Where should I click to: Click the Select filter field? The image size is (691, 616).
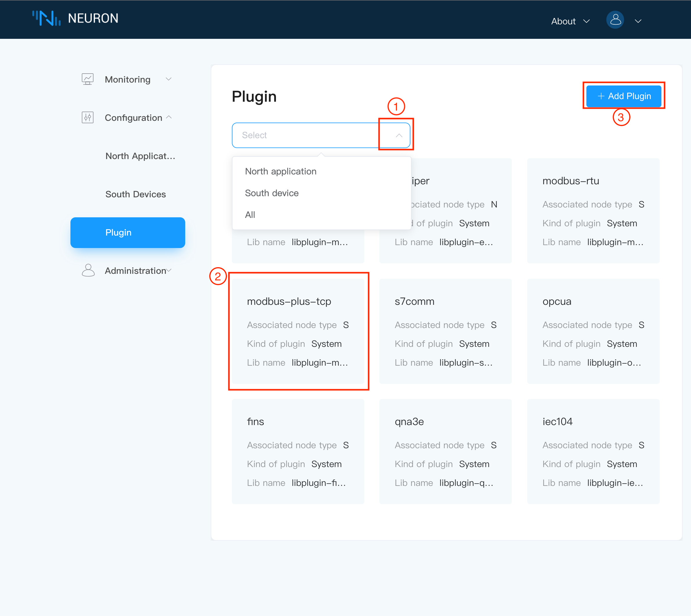(321, 135)
